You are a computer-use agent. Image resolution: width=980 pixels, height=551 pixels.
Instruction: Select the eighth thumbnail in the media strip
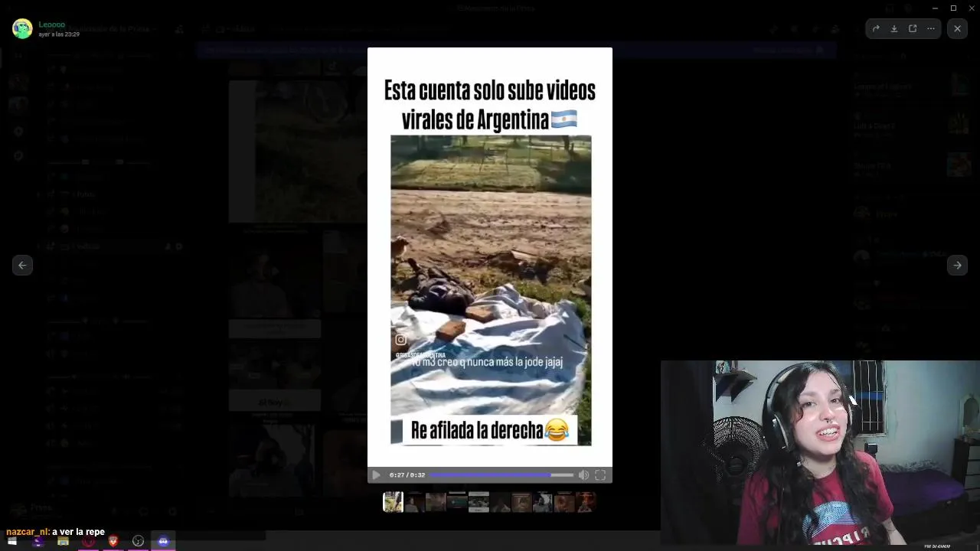pyautogui.click(x=543, y=502)
